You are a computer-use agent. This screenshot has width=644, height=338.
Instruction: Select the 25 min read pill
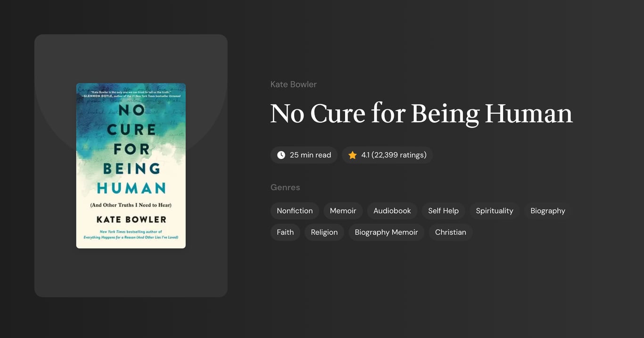pyautogui.click(x=304, y=155)
